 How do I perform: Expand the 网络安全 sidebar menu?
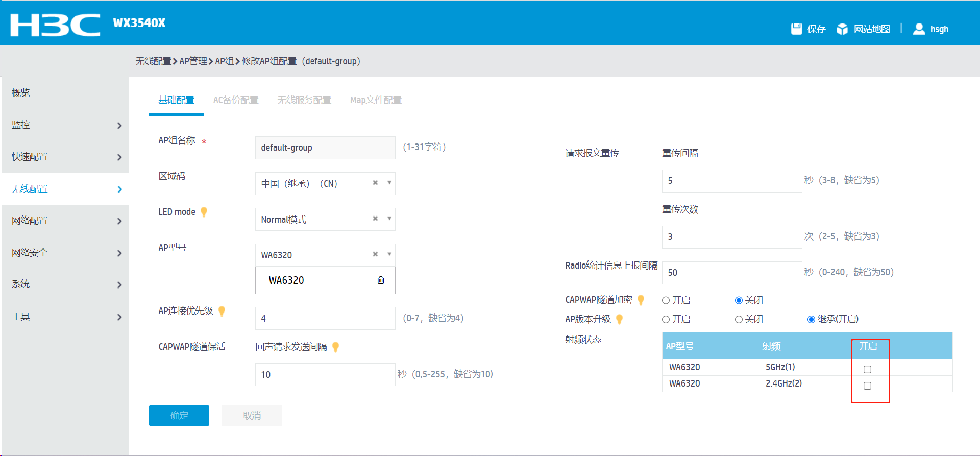[x=65, y=253]
